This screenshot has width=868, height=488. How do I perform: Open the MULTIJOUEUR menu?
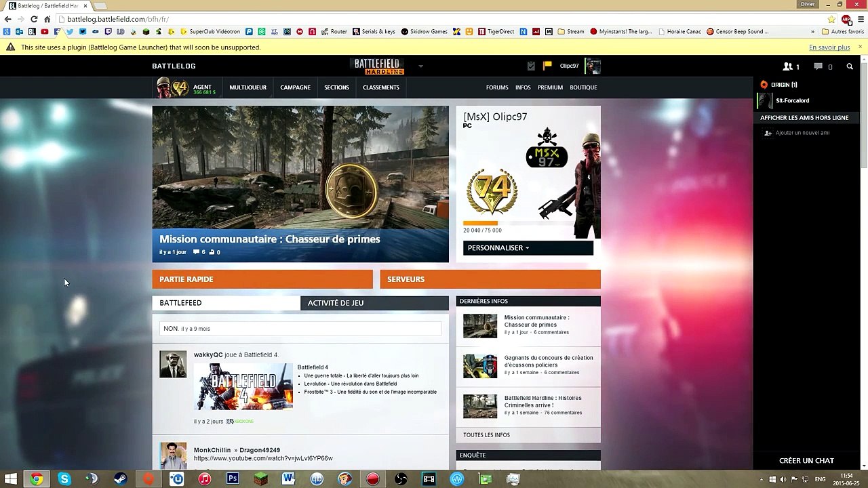[x=248, y=87]
